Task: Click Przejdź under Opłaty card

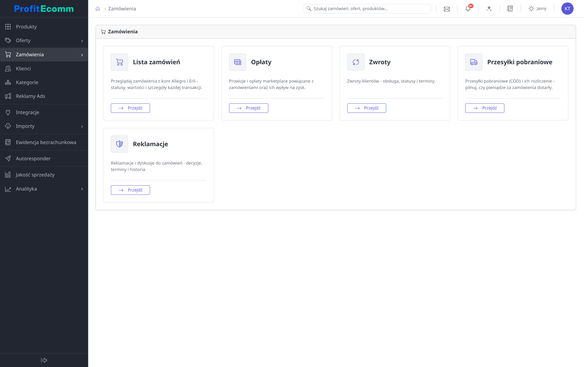Action: [248, 108]
